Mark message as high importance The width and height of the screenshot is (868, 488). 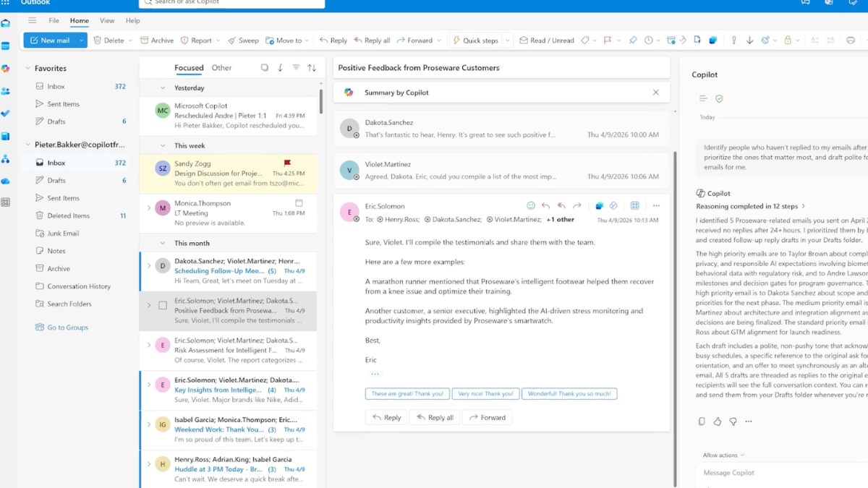coord(733,40)
